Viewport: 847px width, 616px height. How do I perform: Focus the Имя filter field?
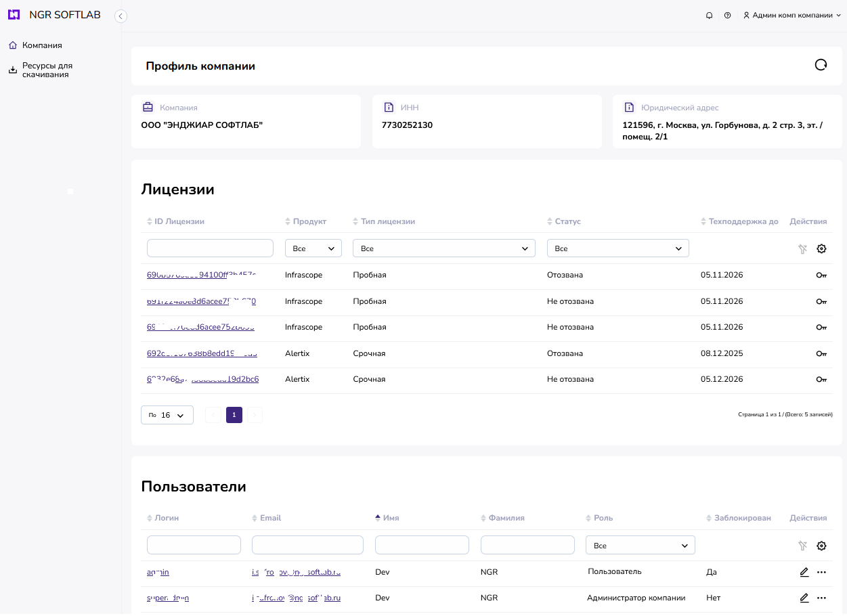[x=422, y=545]
